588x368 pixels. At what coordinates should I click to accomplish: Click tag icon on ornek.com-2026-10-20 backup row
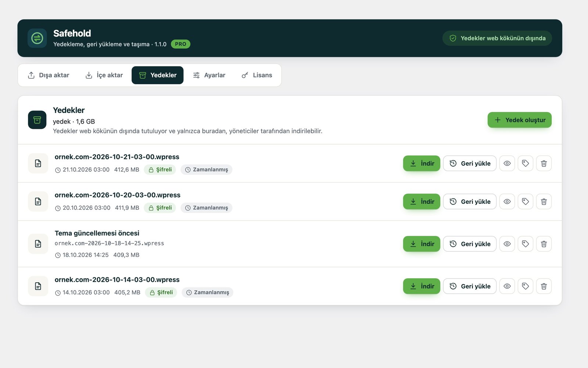[526, 202]
